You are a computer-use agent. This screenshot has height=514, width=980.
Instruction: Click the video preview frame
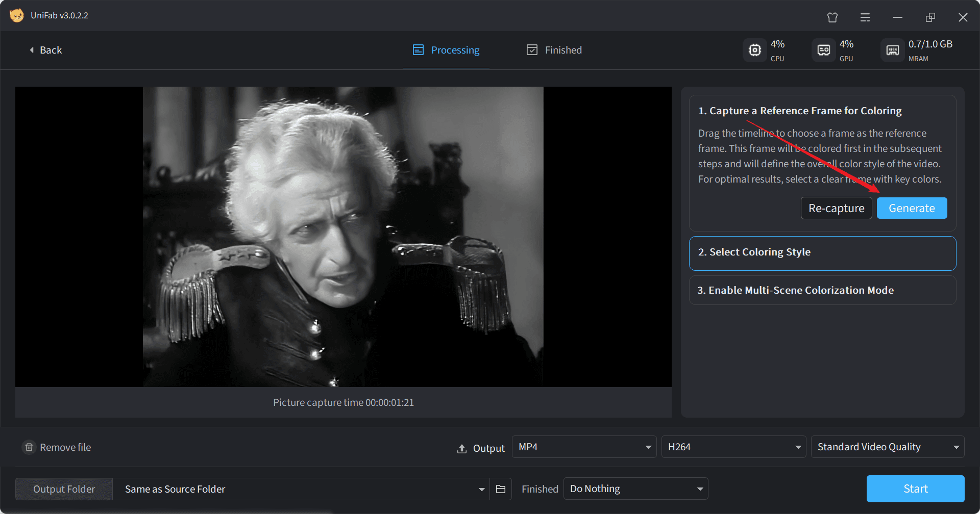tap(344, 237)
